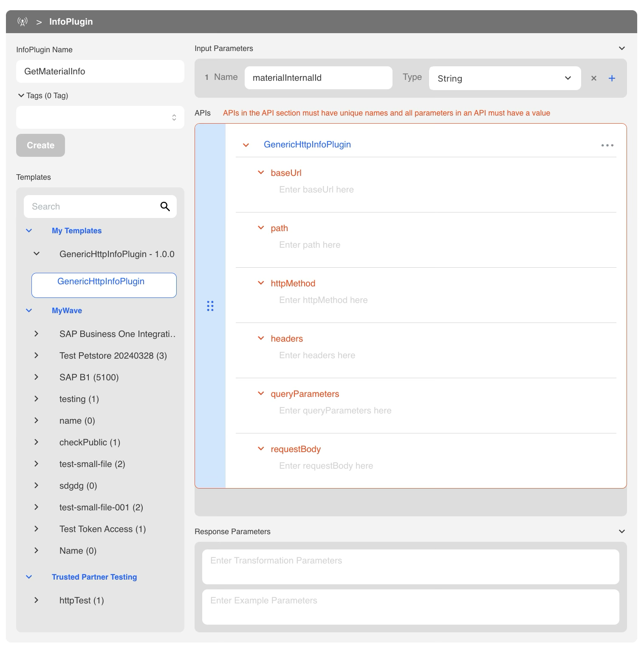Click the drag handle dots on API block

pos(210,306)
